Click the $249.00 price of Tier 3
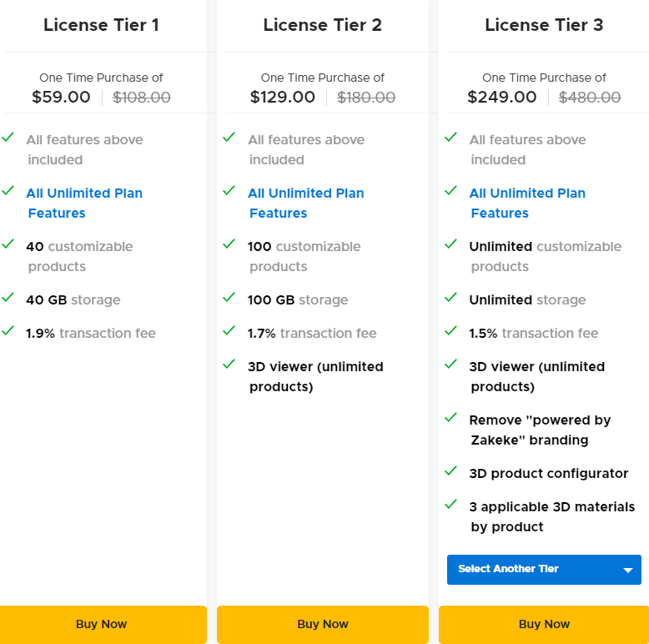 [x=502, y=97]
